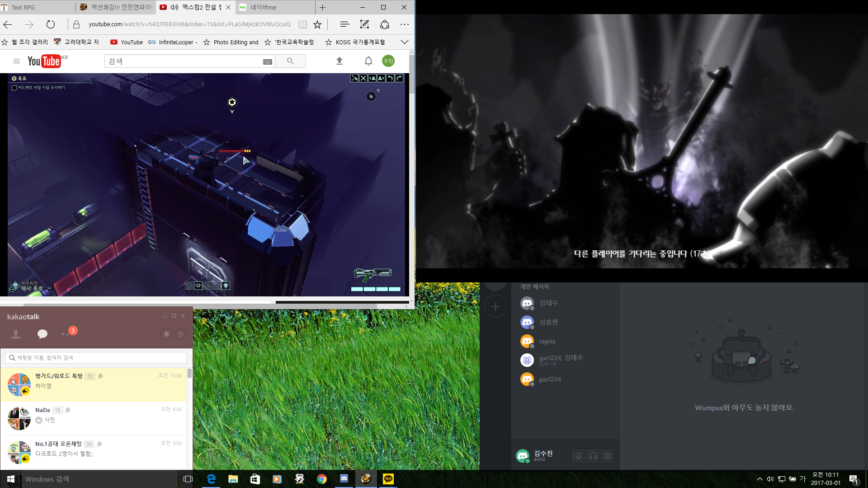This screenshot has height=488, width=868.
Task: Open the Photo Editing and bookmark
Action: pos(231,42)
